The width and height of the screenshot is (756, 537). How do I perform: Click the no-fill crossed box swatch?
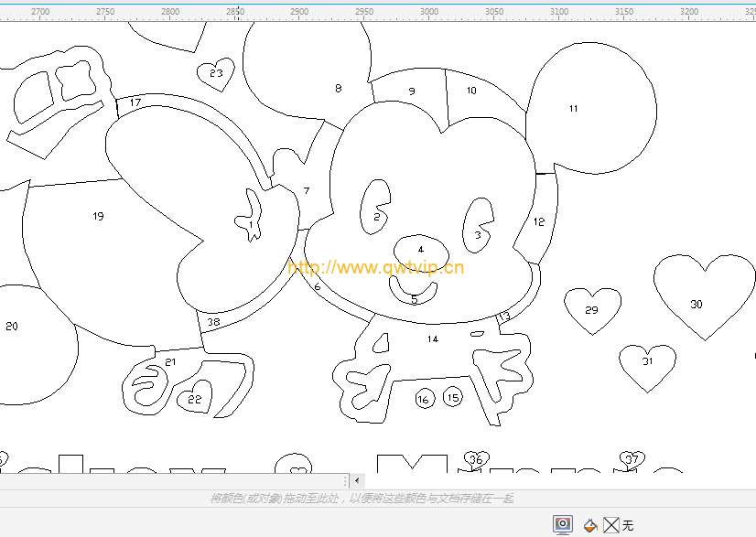click(610, 525)
